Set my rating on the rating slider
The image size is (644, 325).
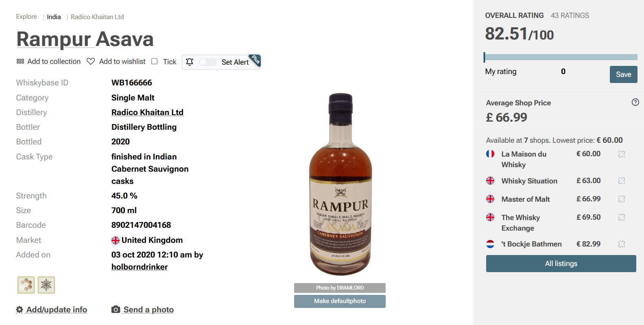561,57
